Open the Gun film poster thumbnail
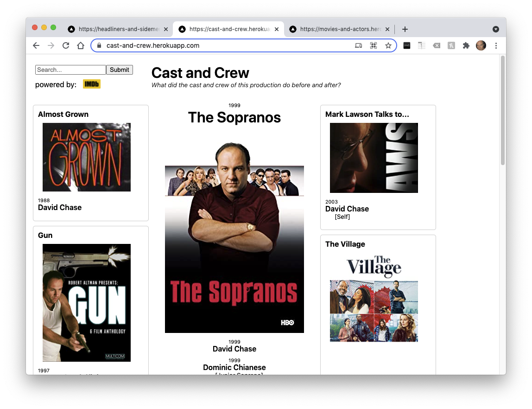 tap(87, 302)
